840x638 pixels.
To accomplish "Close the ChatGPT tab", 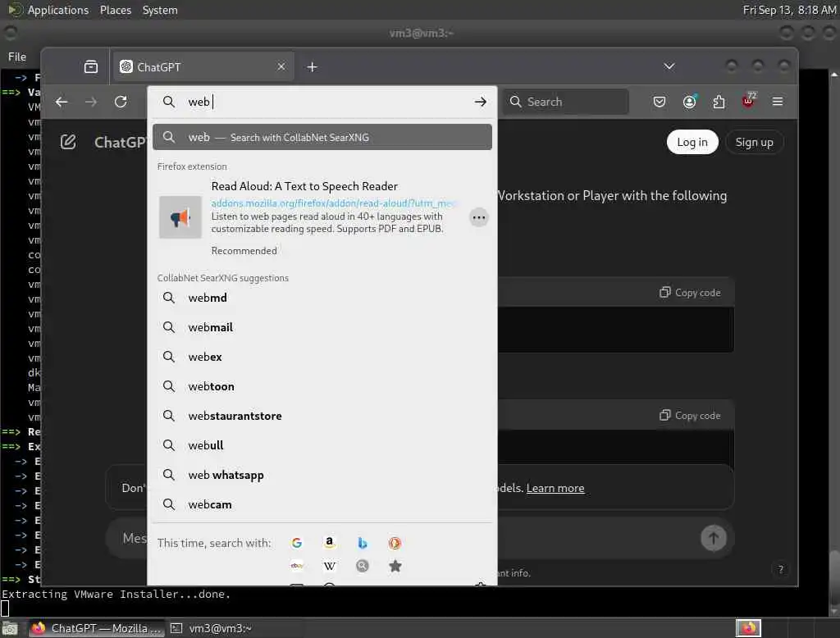I will click(x=281, y=67).
